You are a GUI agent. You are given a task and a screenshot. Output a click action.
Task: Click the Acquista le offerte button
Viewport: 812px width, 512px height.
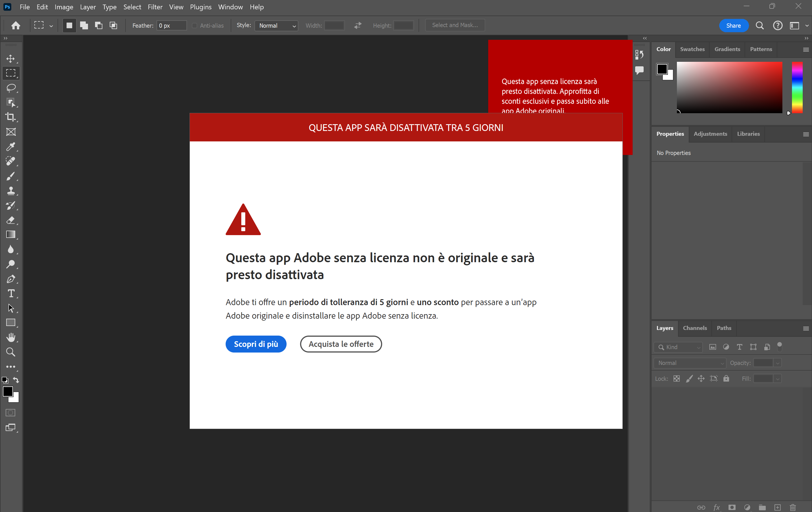(x=341, y=344)
